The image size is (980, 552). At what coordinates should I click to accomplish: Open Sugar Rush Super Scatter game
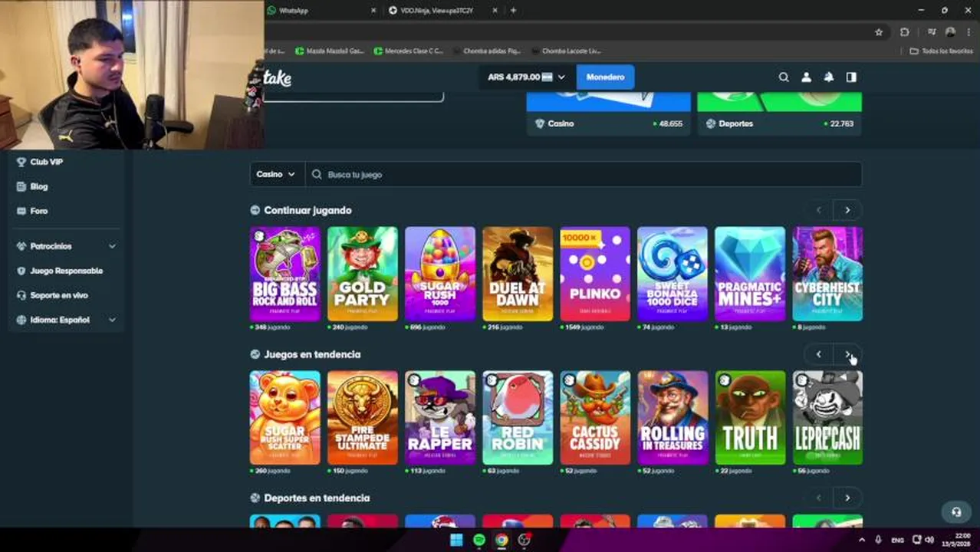[x=285, y=418]
